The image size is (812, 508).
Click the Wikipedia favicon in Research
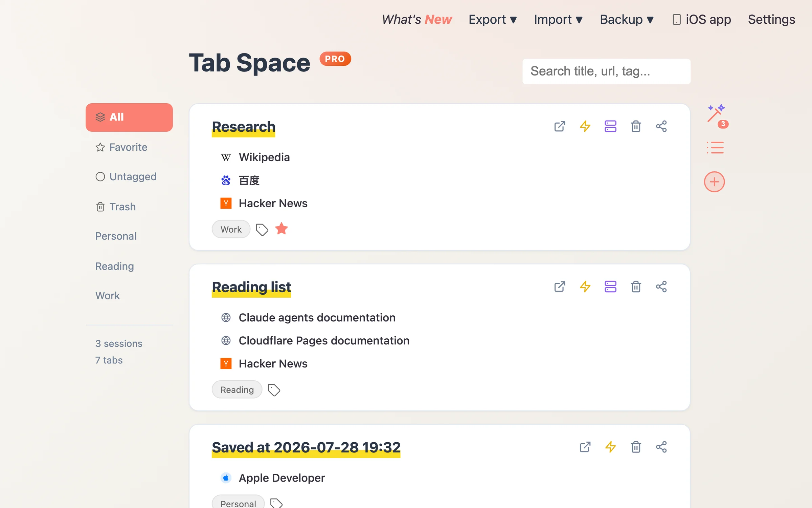pyautogui.click(x=226, y=157)
